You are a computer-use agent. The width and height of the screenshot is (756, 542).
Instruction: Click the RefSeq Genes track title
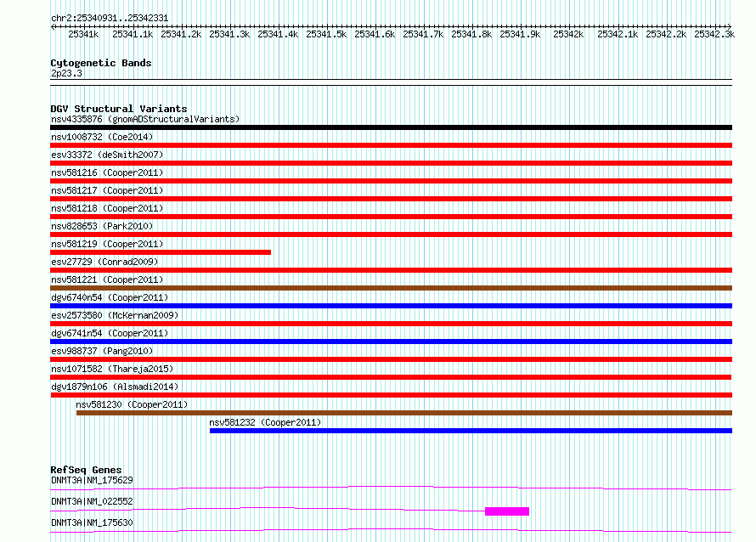click(x=86, y=470)
